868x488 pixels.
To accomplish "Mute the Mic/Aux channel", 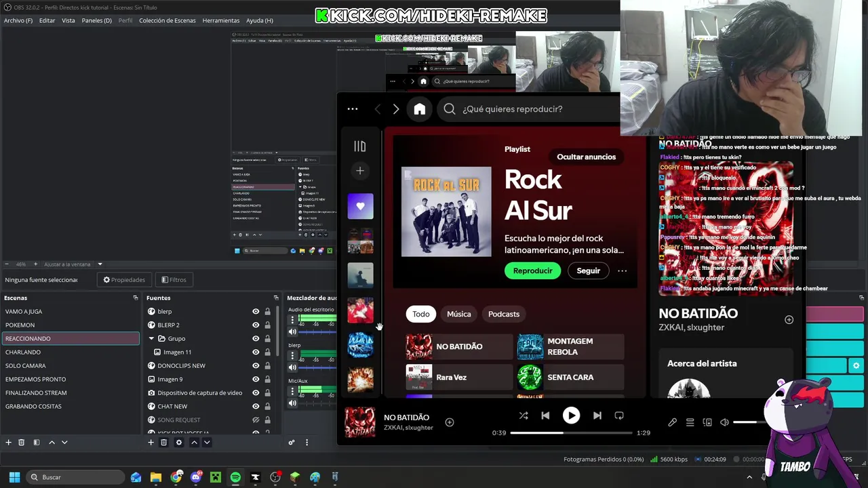I will click(292, 403).
